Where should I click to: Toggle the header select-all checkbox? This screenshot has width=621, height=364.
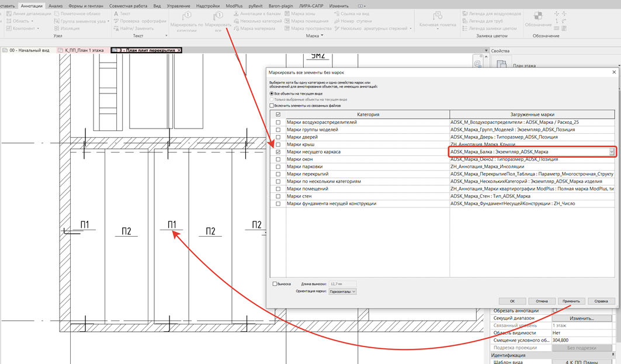click(x=278, y=115)
